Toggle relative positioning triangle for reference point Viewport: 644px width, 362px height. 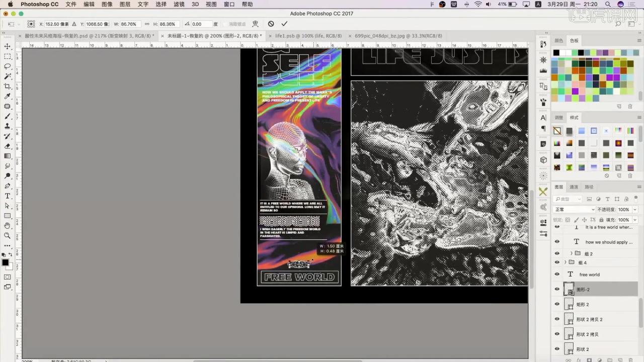point(74,24)
